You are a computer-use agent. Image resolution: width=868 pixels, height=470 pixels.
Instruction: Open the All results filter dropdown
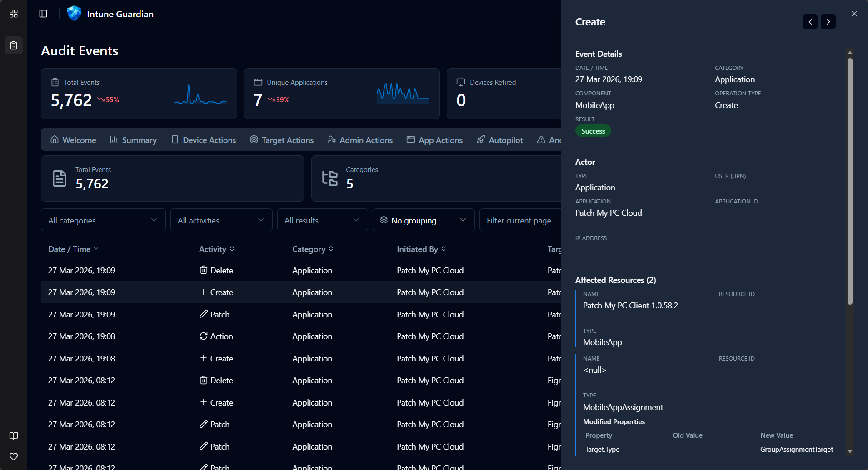pos(322,220)
